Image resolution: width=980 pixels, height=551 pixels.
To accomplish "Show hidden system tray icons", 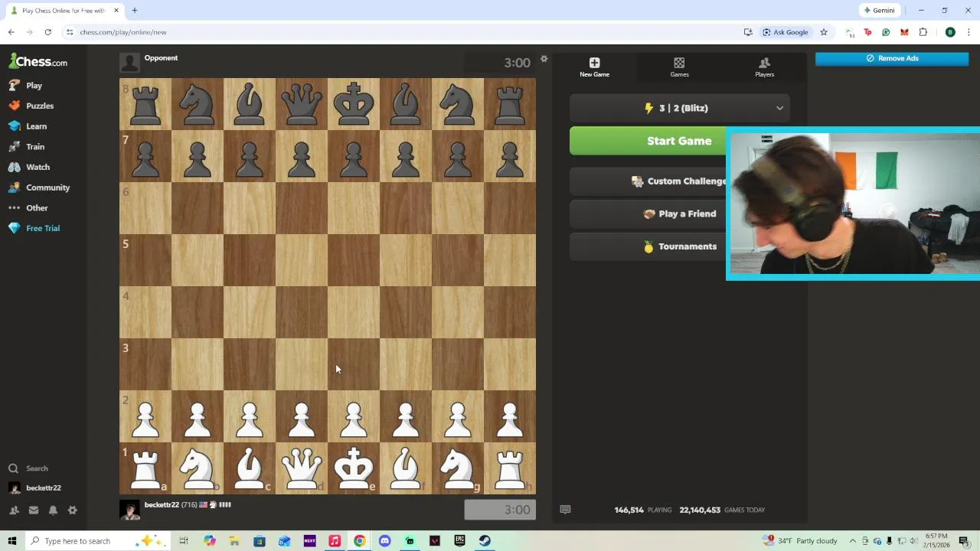I will coord(852,541).
